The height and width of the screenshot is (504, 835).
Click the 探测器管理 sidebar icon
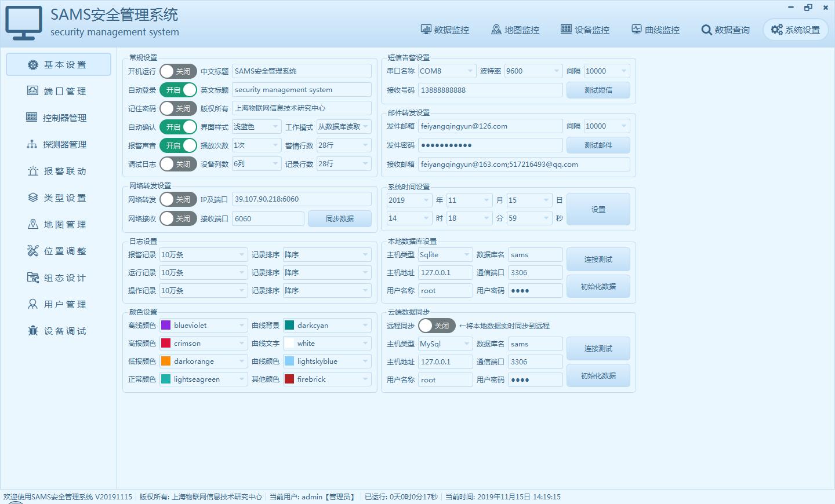pos(32,144)
